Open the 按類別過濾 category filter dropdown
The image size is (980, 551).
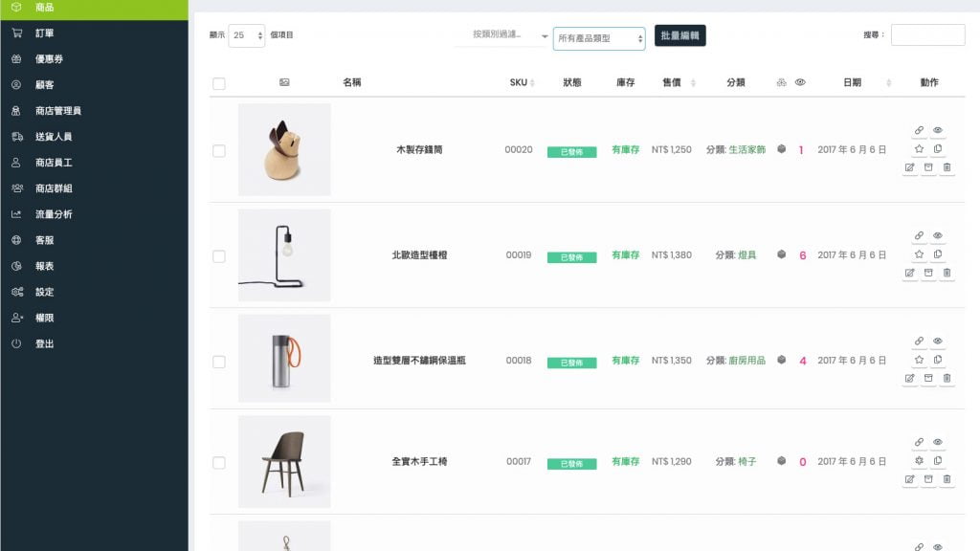pyautogui.click(x=502, y=35)
